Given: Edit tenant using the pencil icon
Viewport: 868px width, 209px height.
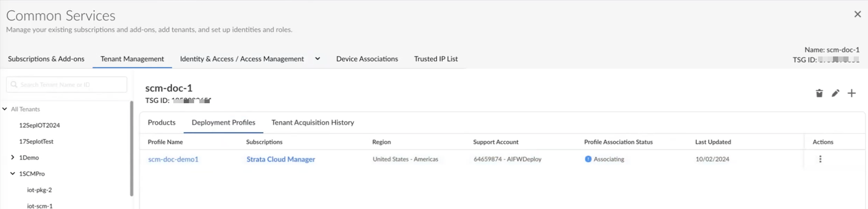Looking at the screenshot, I should tap(835, 93).
